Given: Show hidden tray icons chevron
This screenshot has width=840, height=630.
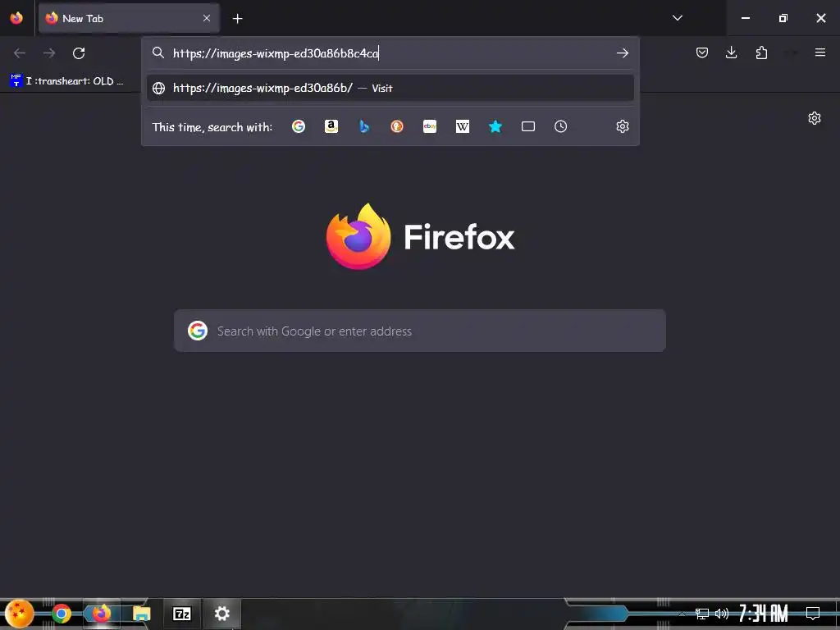Looking at the screenshot, I should [682, 614].
